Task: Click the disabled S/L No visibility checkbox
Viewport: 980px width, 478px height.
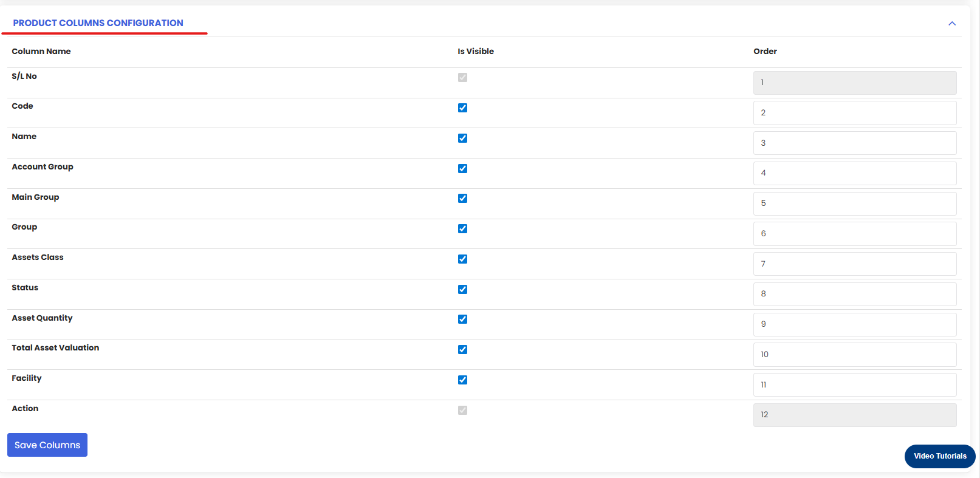Action: coord(462,78)
